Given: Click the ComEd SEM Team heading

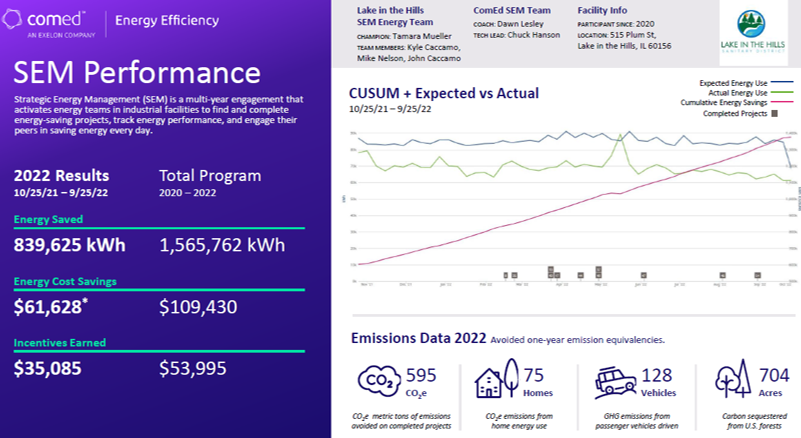Looking at the screenshot, I should click(x=512, y=10).
